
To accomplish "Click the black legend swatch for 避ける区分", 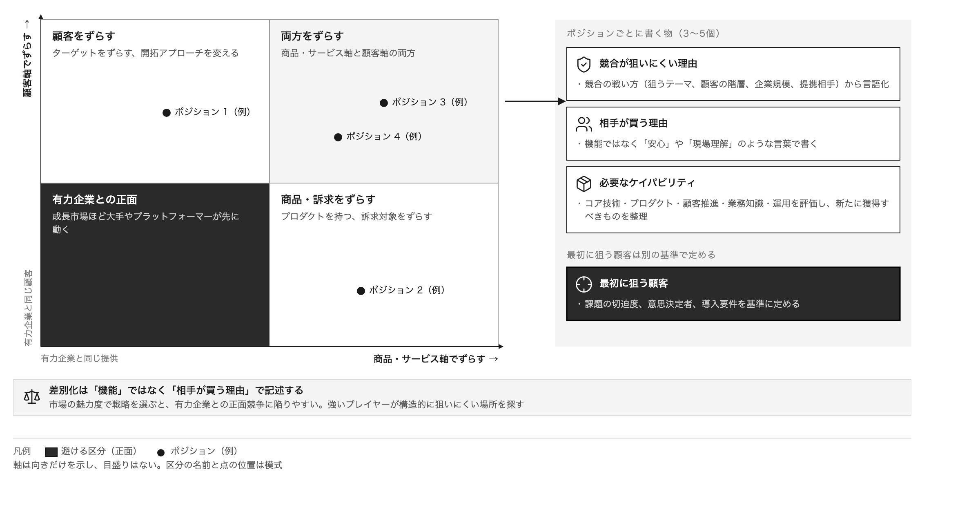I will click(x=51, y=452).
